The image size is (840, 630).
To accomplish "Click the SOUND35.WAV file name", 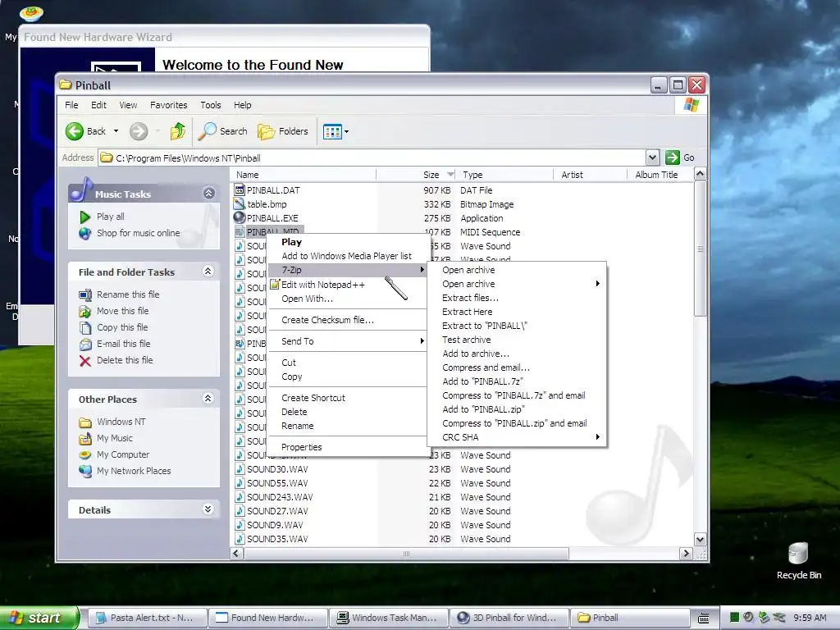I will [x=277, y=539].
